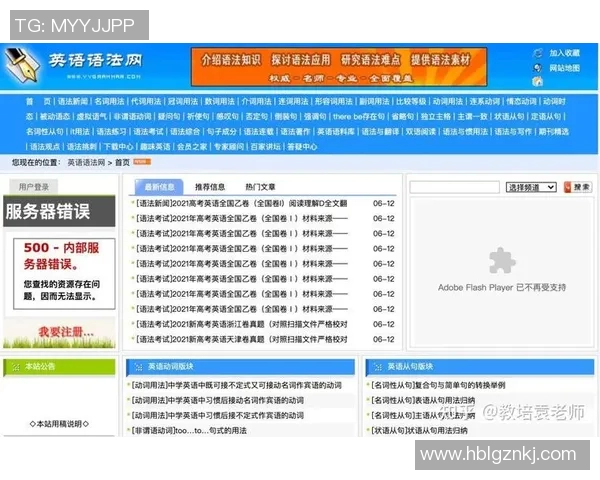Click the 英语动词版块 header icon
Screen dimensions: 600x480
(138, 367)
